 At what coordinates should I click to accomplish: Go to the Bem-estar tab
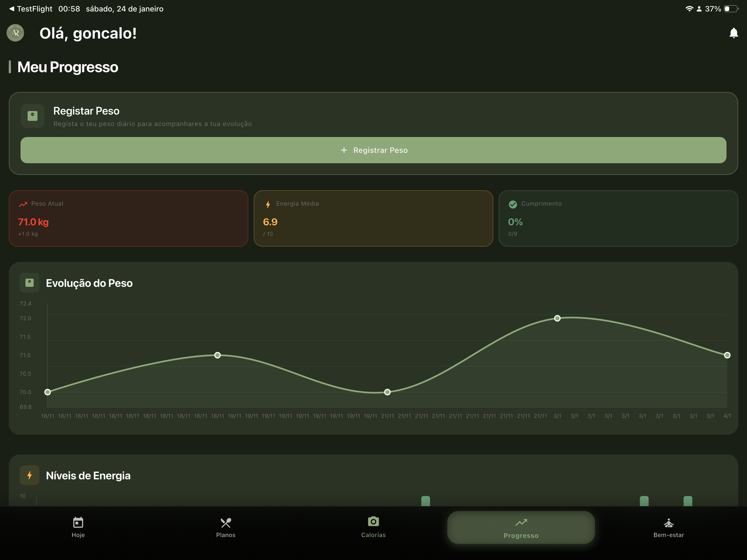(669, 527)
